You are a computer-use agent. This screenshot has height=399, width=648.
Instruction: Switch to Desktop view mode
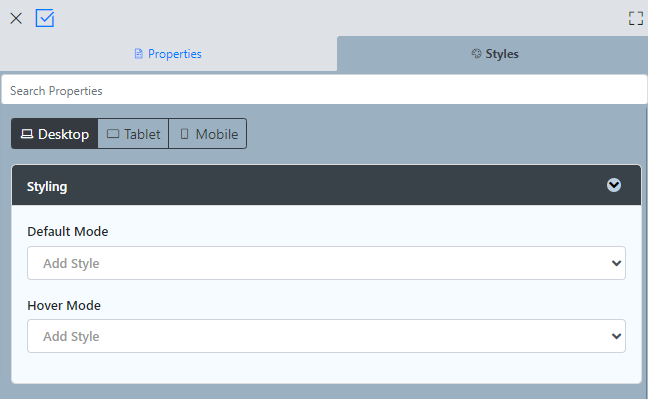click(x=55, y=134)
